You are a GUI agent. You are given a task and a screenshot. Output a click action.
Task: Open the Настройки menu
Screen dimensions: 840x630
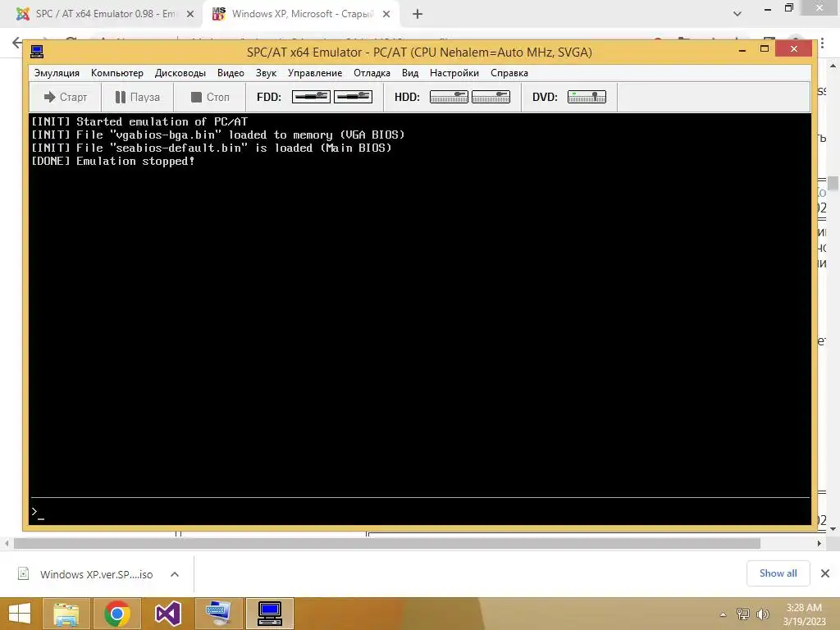coord(454,73)
